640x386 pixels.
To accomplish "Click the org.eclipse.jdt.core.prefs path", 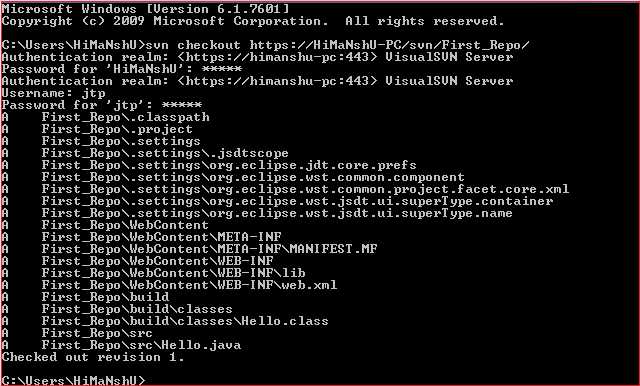I will pyautogui.click(x=209, y=165).
